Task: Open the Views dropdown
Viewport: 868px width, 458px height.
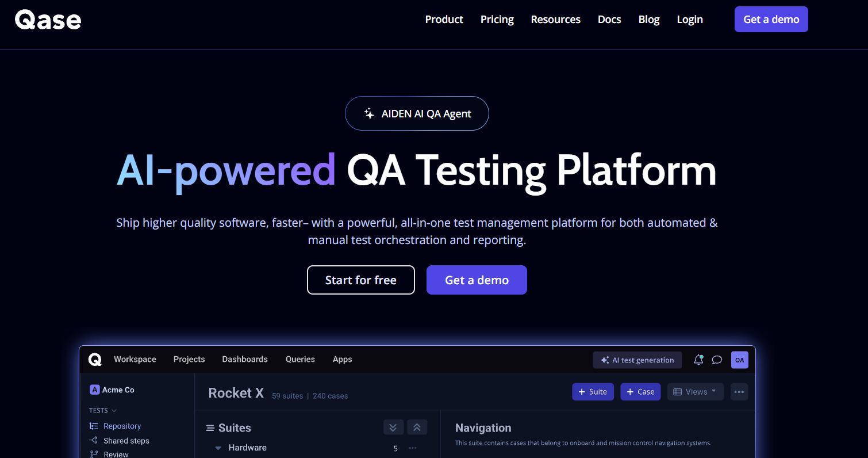Action: (695, 391)
